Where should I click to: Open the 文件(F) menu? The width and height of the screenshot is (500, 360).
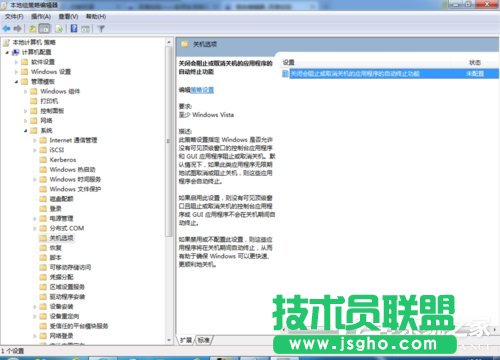[14, 16]
